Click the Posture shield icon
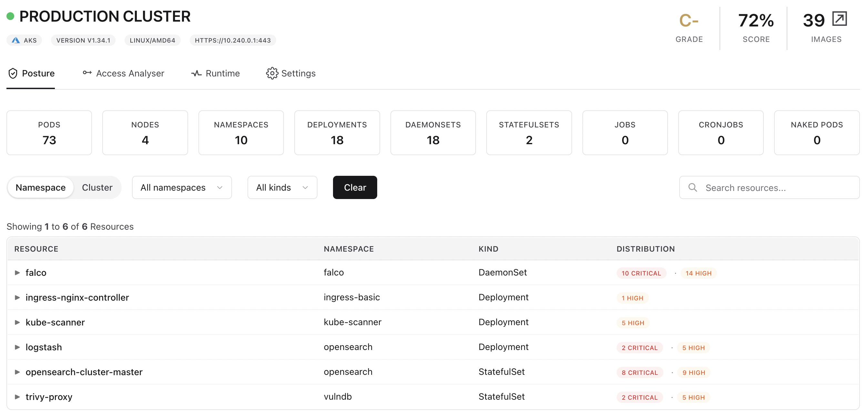 point(13,74)
